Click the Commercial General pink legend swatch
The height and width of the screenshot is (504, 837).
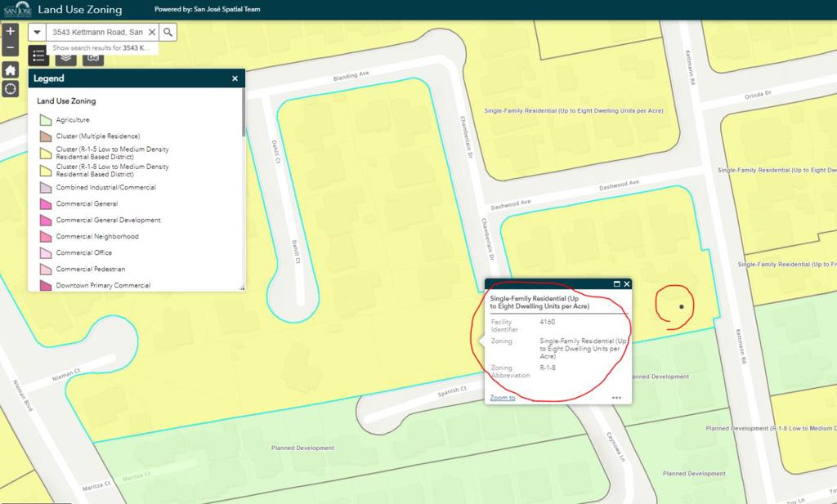pos(46,203)
